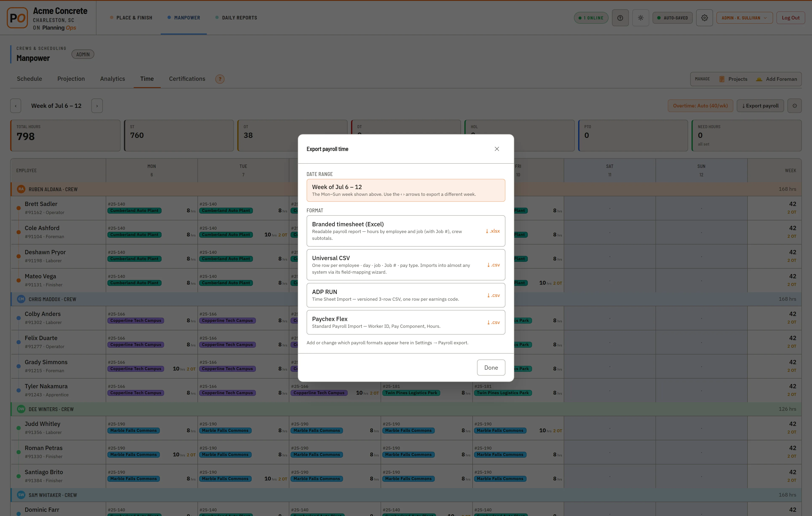Click the RA avatar for Ruben Aldana
This screenshot has width=812, height=516.
coord(21,189)
